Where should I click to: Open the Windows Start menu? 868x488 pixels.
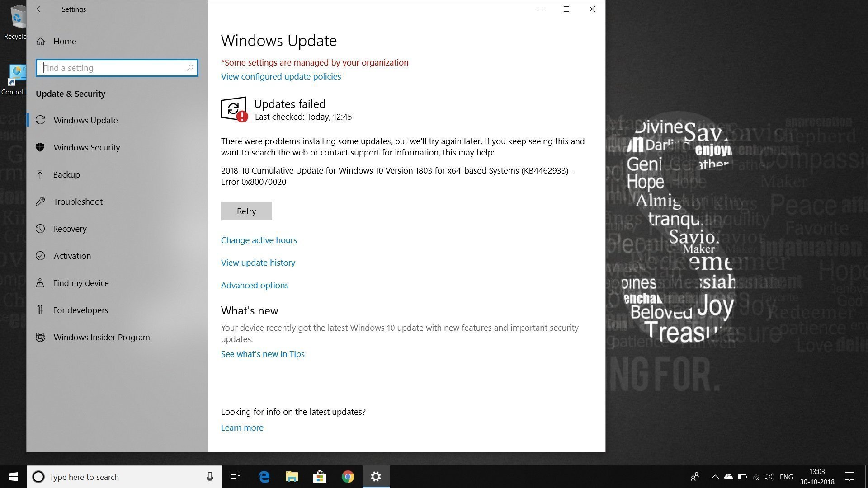14,477
